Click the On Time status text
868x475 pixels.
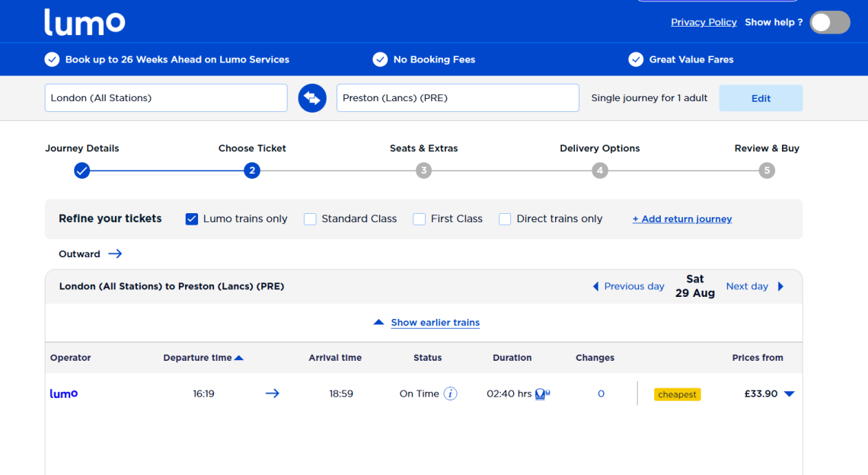(x=419, y=394)
